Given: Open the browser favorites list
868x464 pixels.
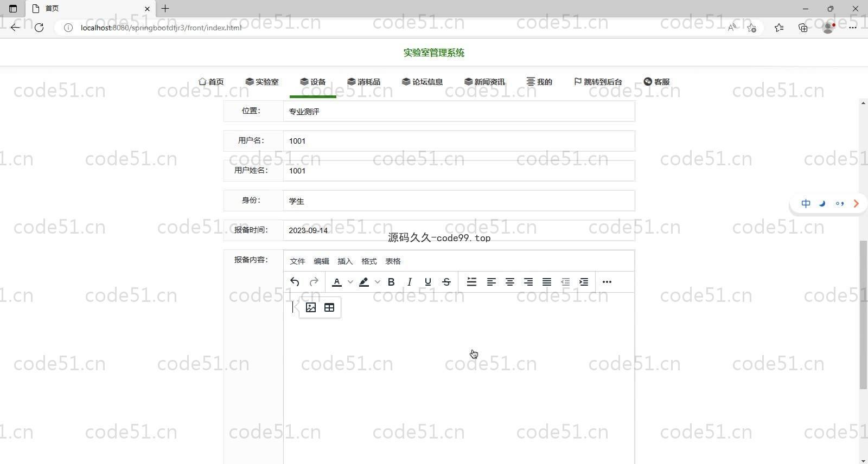Looking at the screenshot, I should coord(779,28).
